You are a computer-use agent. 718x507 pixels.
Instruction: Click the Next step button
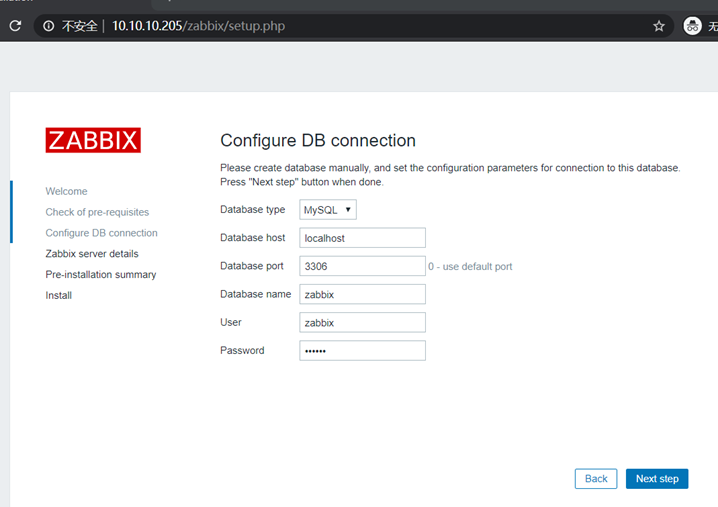pos(657,479)
